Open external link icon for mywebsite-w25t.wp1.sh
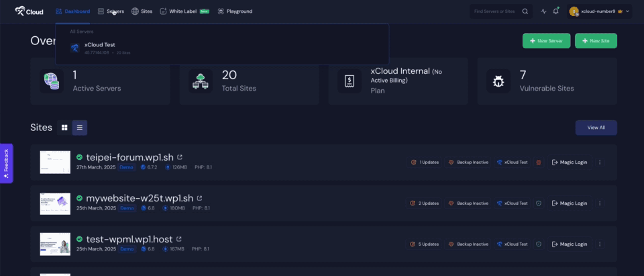This screenshot has height=276, width=644. [x=199, y=198]
